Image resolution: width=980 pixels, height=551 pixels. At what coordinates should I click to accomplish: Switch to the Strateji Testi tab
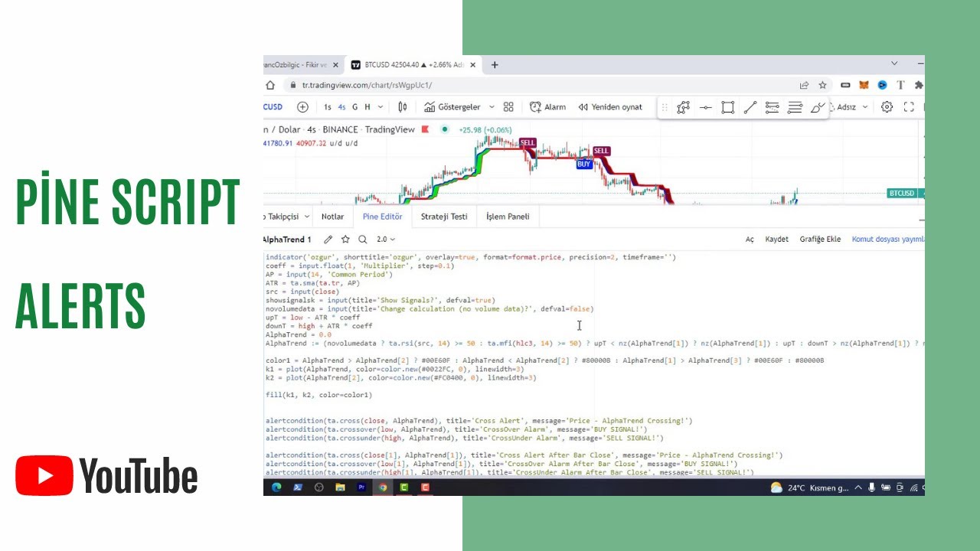point(444,217)
